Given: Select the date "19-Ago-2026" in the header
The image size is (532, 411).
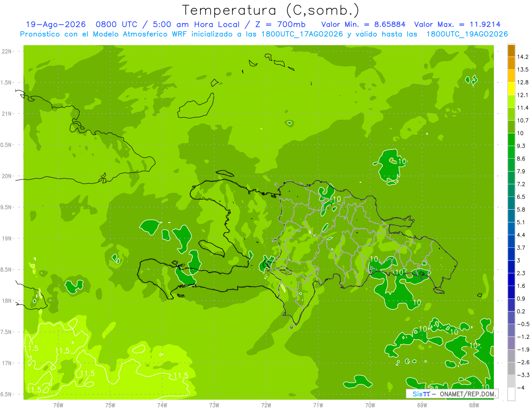Looking at the screenshot, I should tap(55, 24).
